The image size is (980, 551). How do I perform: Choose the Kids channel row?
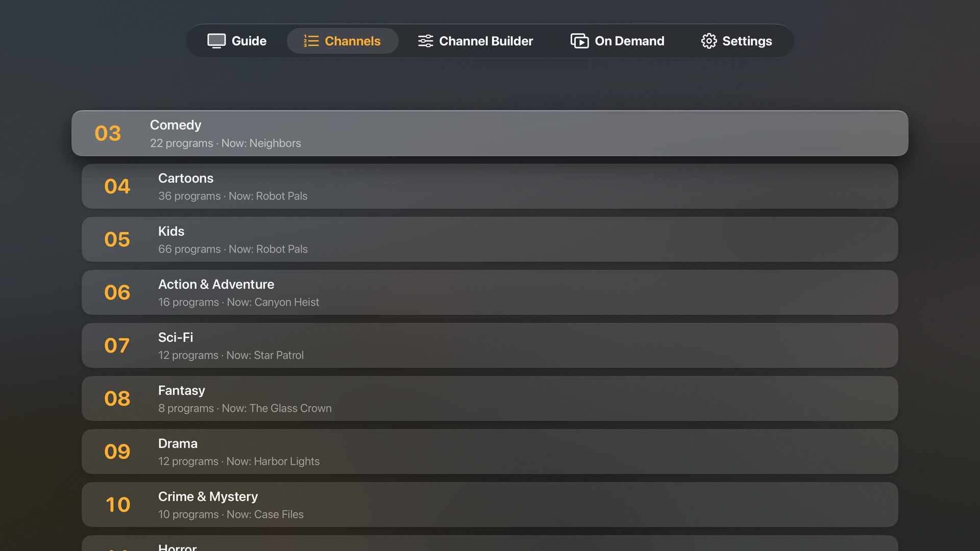[490, 239]
